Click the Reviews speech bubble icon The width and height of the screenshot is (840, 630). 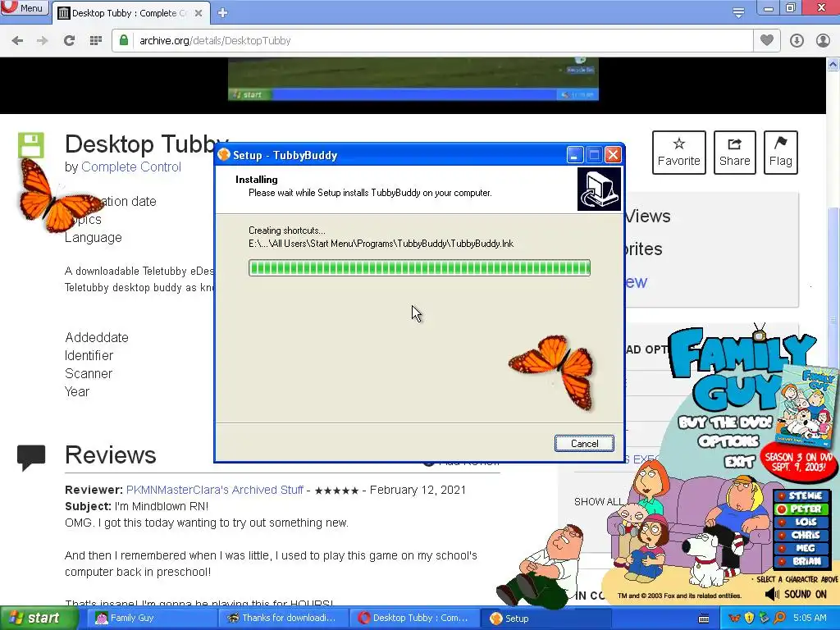(31, 458)
